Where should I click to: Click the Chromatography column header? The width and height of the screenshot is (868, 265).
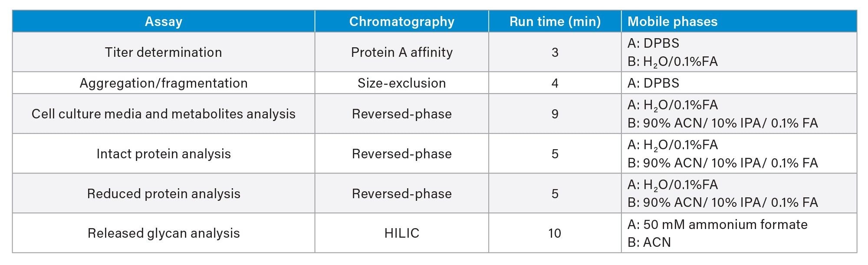coord(401,22)
